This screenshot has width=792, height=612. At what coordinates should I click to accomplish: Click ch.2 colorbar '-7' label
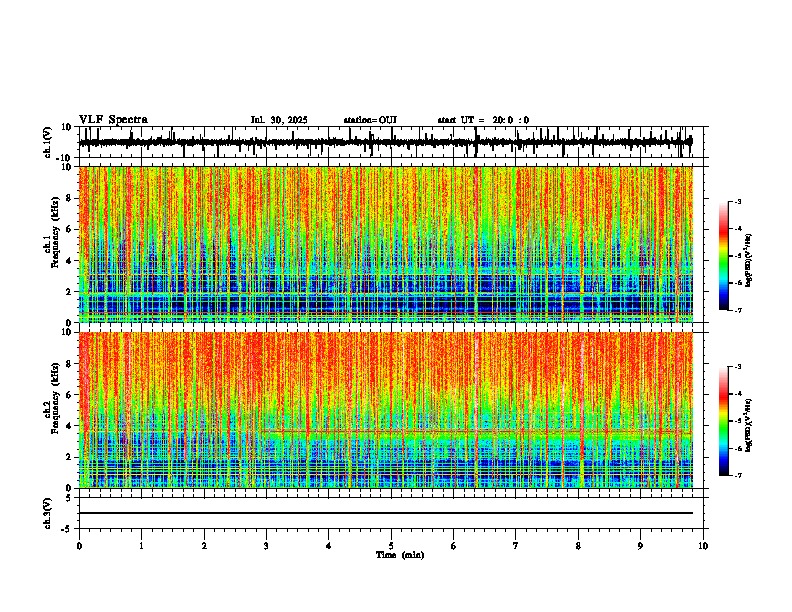738,476
